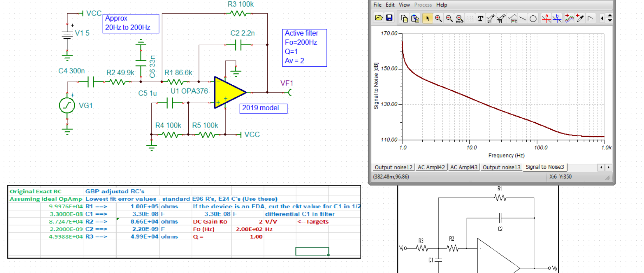Select the pointer arrow tool
Viewport: 644px width, 273px height.
point(427,18)
